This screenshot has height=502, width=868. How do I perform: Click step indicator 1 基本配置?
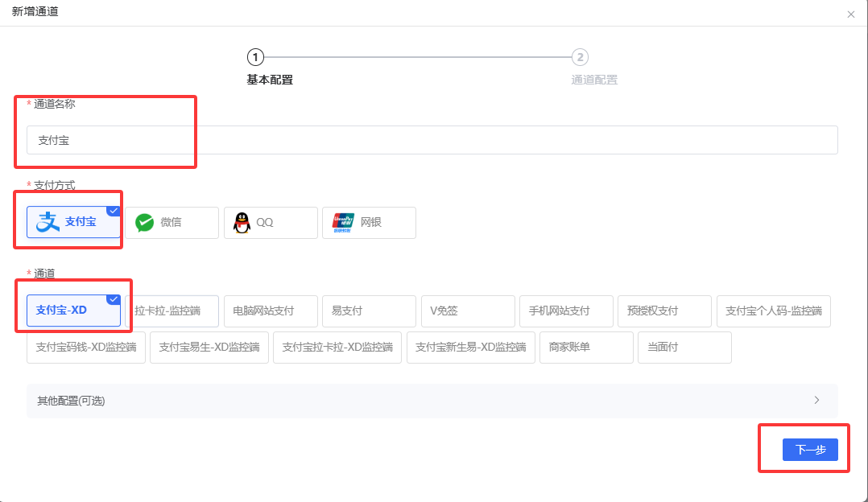(x=255, y=57)
